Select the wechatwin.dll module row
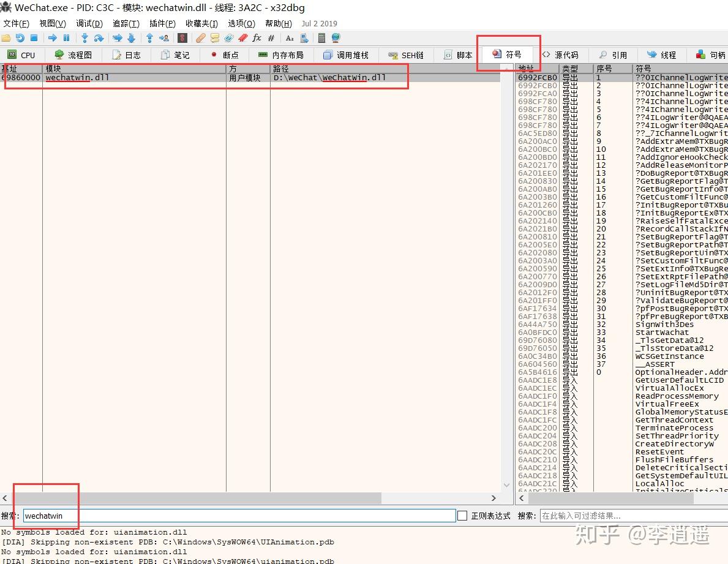 click(x=250, y=78)
